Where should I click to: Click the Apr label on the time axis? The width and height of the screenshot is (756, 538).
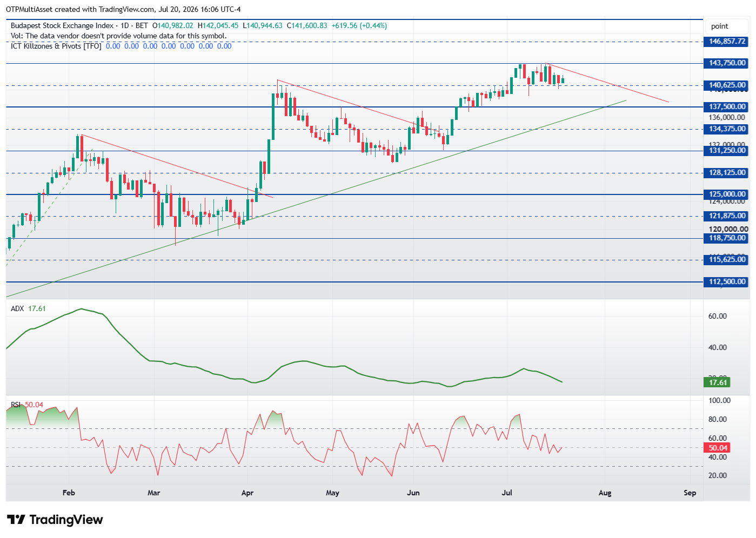(247, 493)
